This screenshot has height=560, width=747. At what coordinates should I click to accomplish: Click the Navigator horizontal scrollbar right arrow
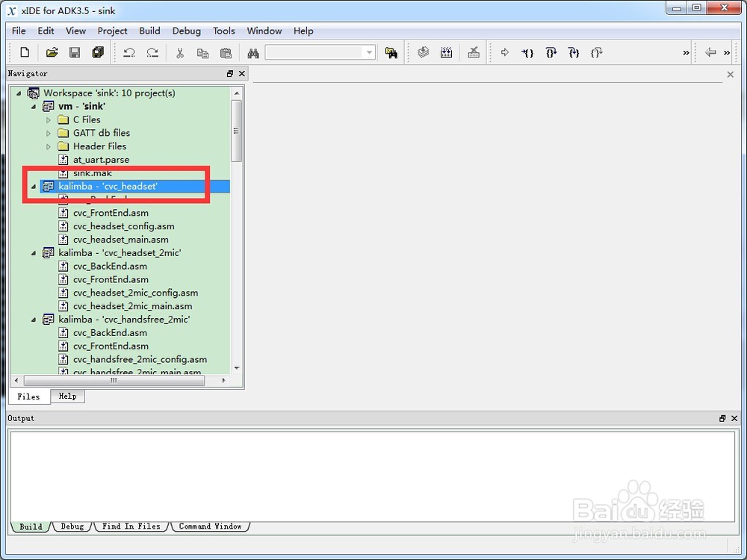[x=223, y=380]
